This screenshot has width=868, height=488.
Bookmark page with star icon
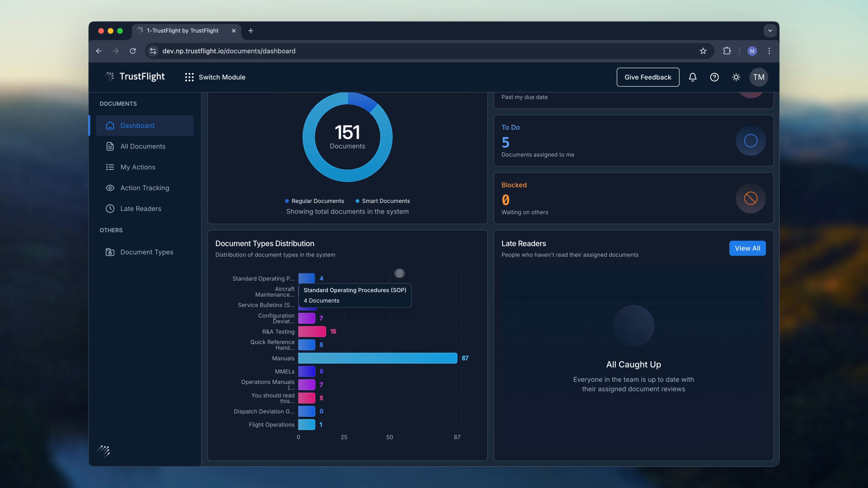coord(703,51)
